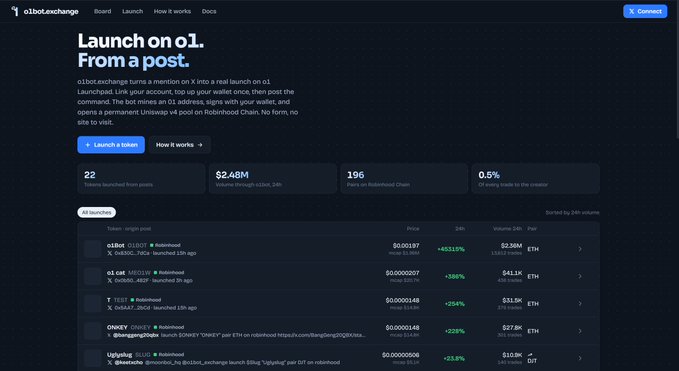Click the Volume 24h column header

(508, 229)
